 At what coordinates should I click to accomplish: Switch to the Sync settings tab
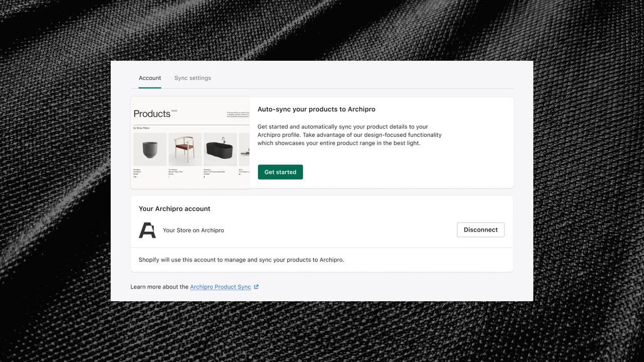pyautogui.click(x=192, y=78)
